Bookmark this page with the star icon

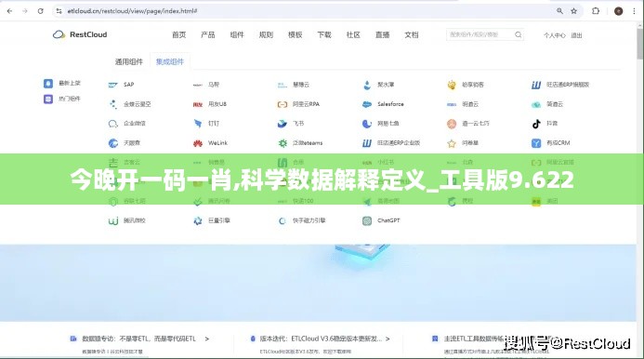click(x=573, y=11)
